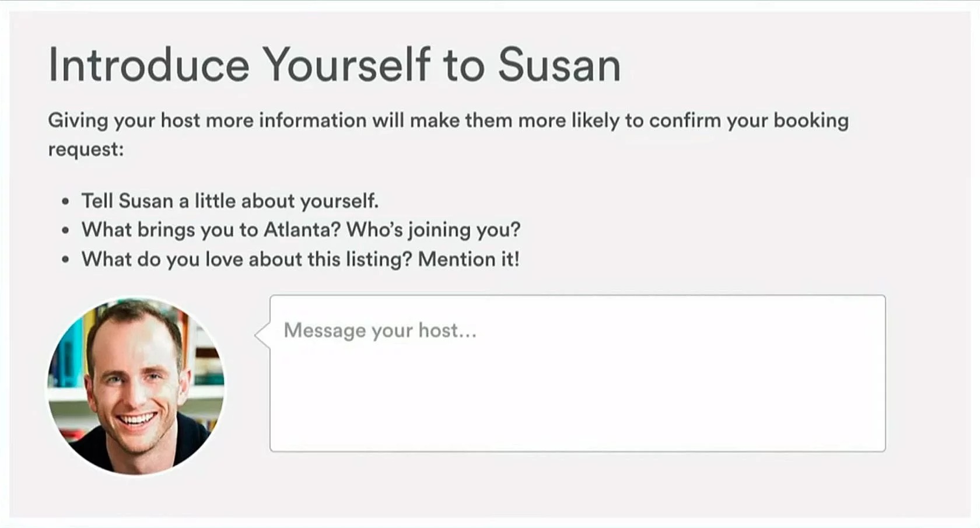Click the host's circular profile photo
The width and height of the screenshot is (980, 528).
(x=135, y=386)
